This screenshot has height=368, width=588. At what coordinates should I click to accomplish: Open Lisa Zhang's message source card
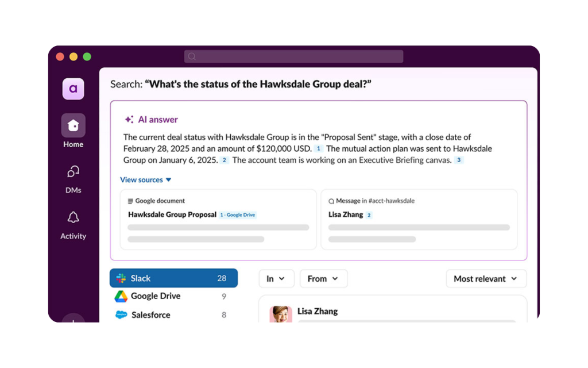[419, 220]
